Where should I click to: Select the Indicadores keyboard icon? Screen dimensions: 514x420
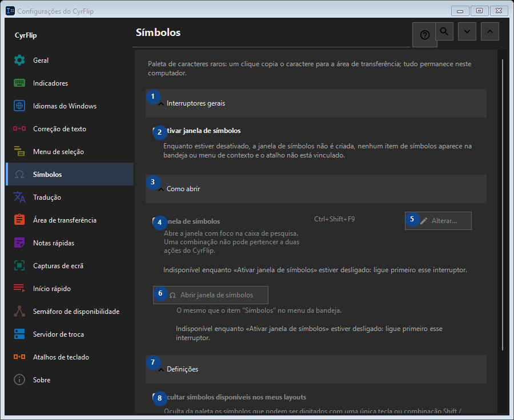point(19,83)
